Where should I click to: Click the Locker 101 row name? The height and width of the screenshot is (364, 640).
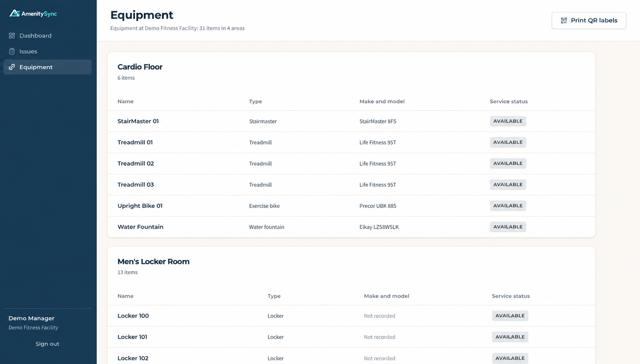coord(132,337)
